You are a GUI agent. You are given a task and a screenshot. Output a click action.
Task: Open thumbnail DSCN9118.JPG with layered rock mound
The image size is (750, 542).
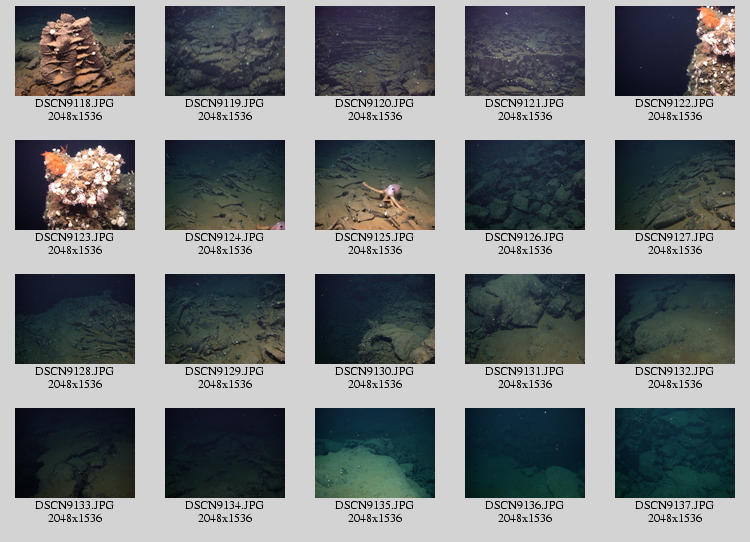(75, 51)
